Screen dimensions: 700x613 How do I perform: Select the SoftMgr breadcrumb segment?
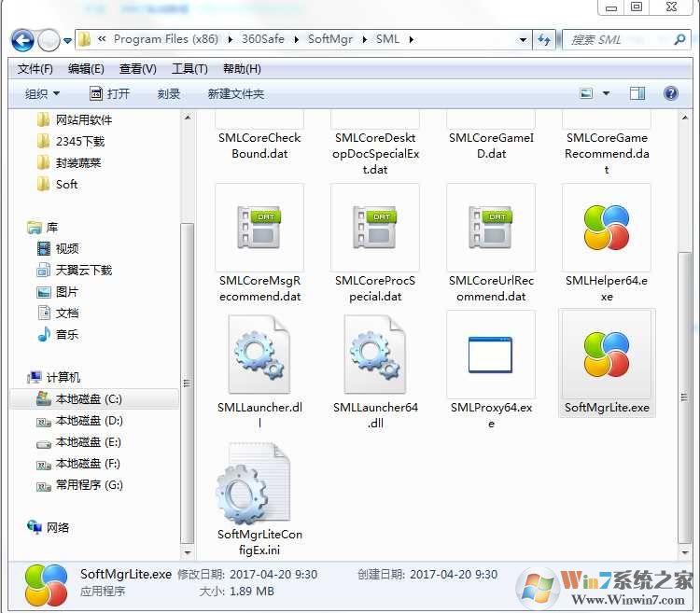(329, 39)
